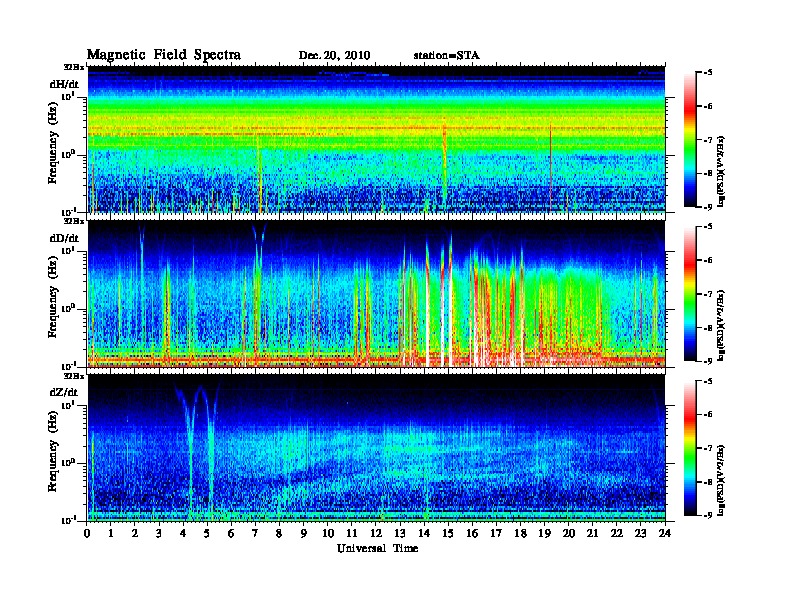Click hour tick '7' on the time axis

pyautogui.click(x=256, y=533)
